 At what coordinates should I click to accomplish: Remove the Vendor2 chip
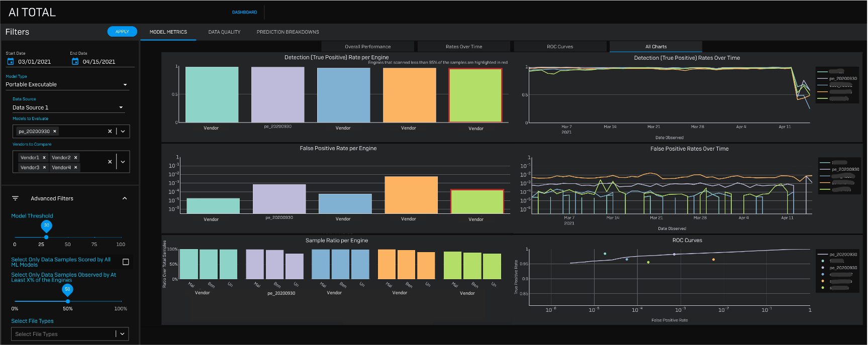click(76, 158)
